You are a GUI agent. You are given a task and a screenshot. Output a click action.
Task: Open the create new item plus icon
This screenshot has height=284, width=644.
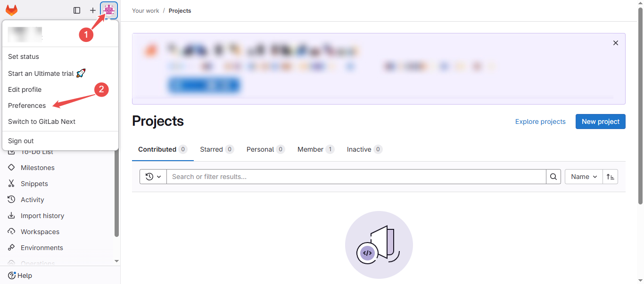click(93, 10)
